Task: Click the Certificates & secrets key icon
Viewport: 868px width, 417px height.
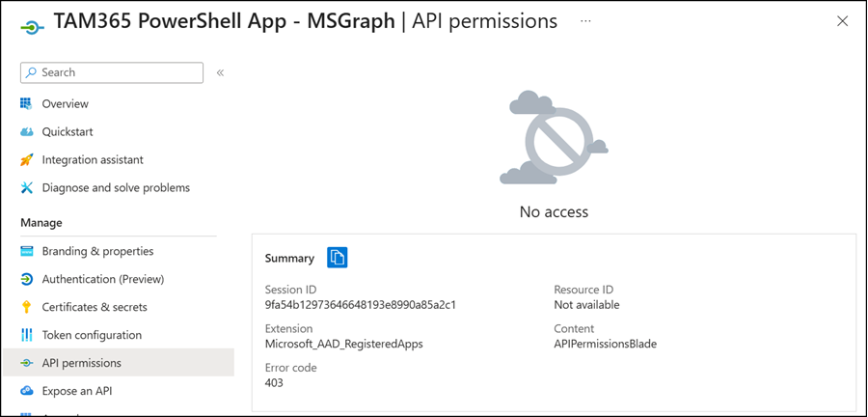Action: 27,307
